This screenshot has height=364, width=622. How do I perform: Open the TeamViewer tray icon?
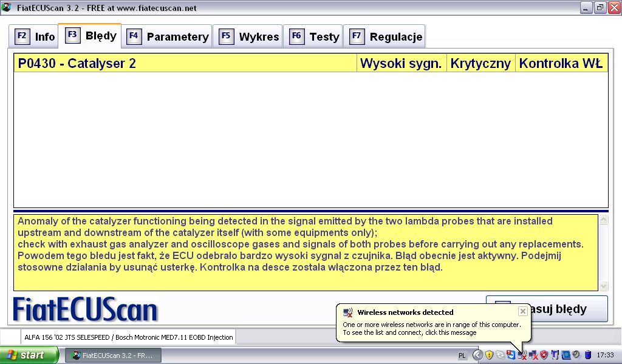click(x=511, y=356)
